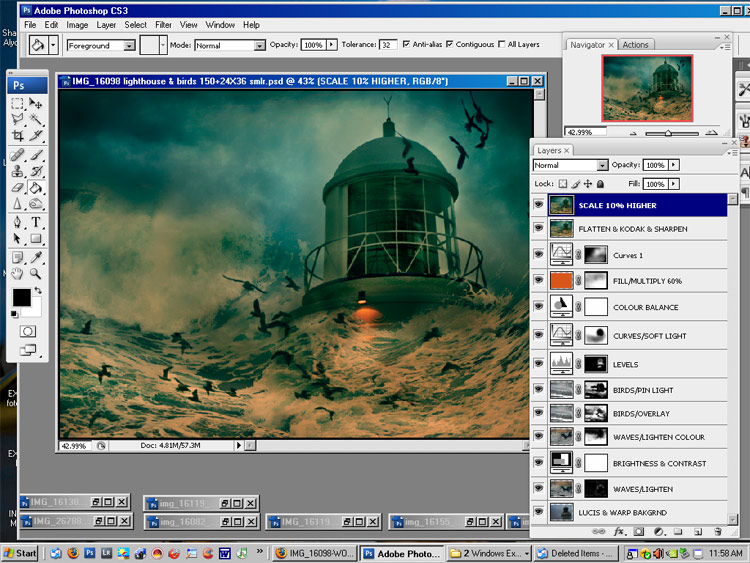Screen dimensions: 750x563
Task: Select the Crop tool
Action: [x=18, y=135]
